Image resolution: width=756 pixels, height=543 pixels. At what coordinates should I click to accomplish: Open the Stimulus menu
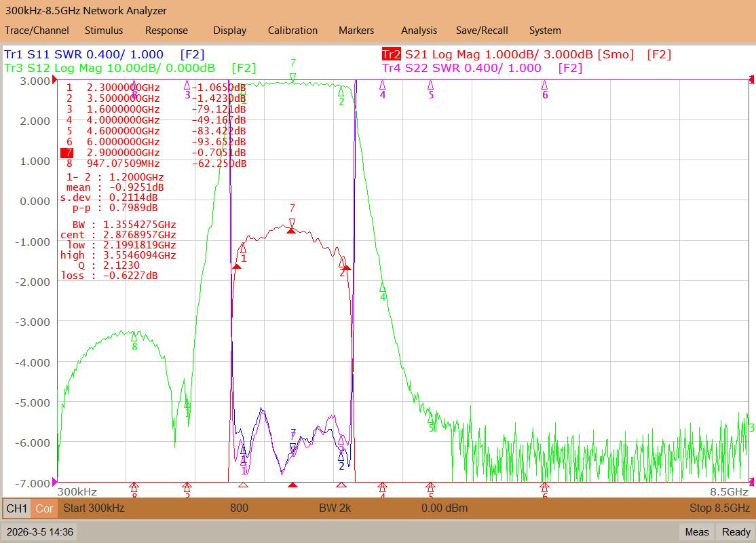pyautogui.click(x=104, y=31)
